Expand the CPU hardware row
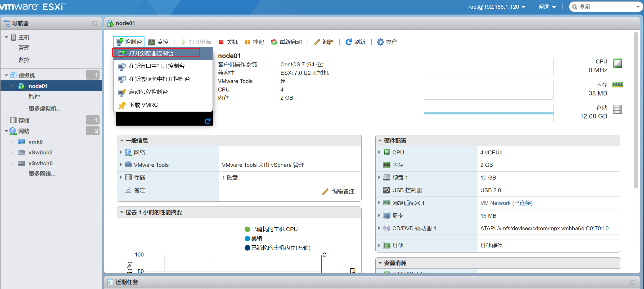 point(379,152)
